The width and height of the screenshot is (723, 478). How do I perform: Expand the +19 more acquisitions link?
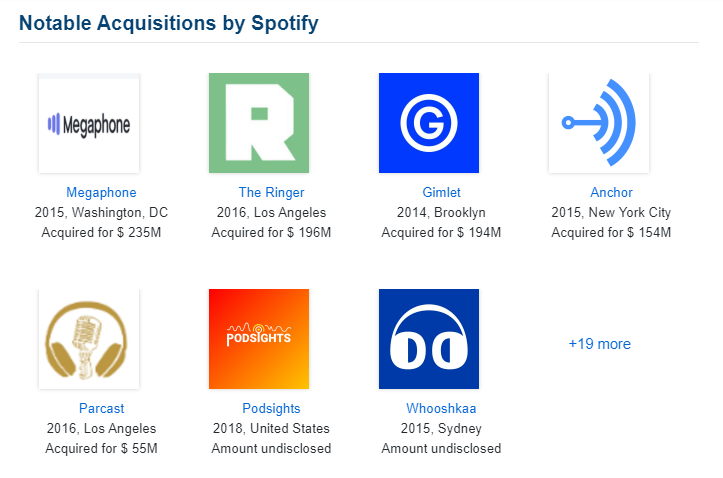point(599,344)
